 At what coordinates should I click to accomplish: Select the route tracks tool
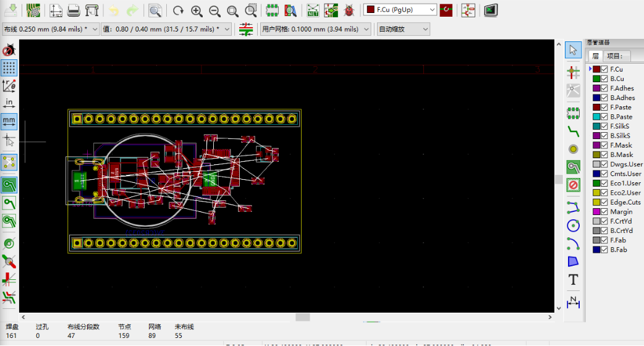point(573,131)
